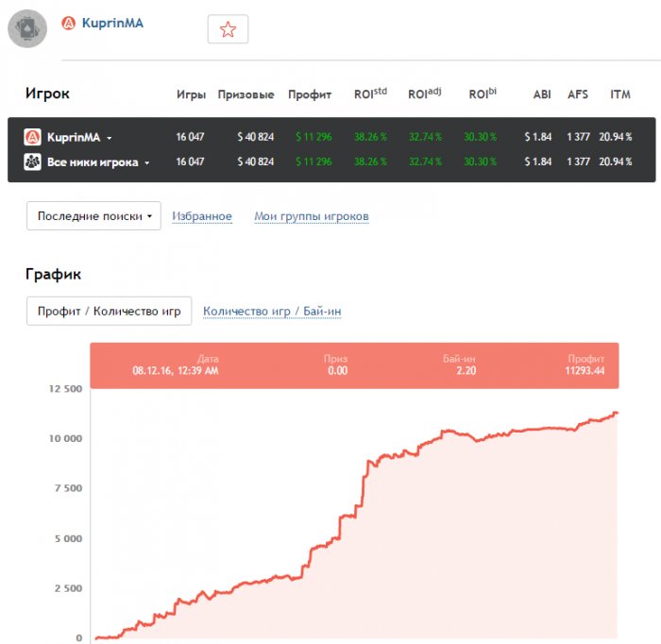This screenshot has width=661, height=644.
Task: Click red room icon in KuprinMA table row
Action: click(x=32, y=137)
